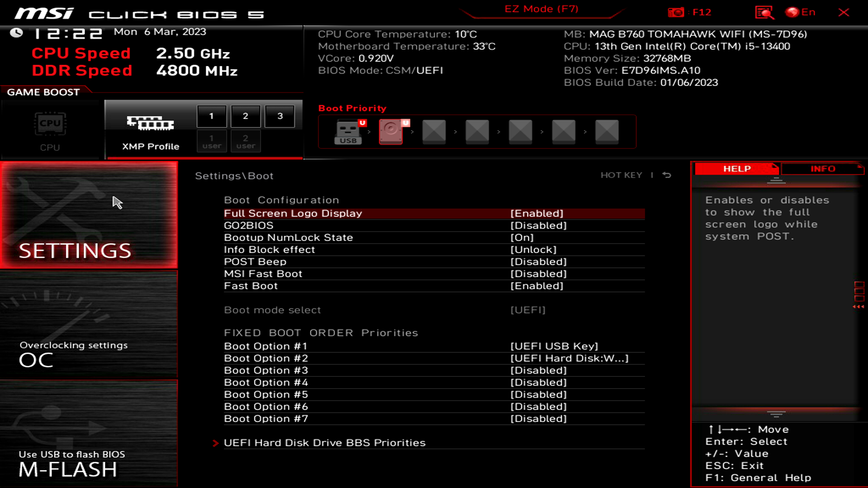The width and height of the screenshot is (868, 488).
Task: Navigate to Settings\Boot menu
Action: click(x=234, y=175)
